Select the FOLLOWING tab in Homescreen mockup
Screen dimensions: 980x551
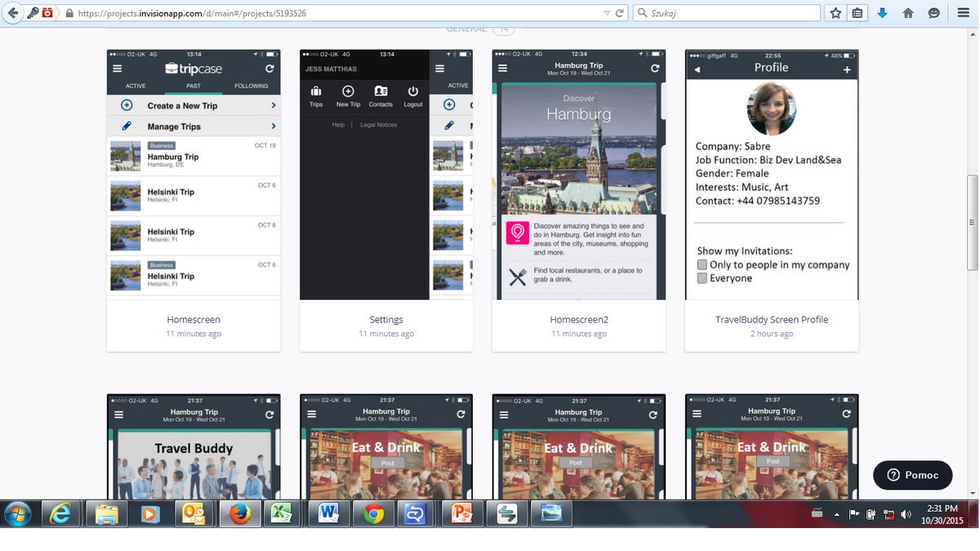click(x=251, y=86)
